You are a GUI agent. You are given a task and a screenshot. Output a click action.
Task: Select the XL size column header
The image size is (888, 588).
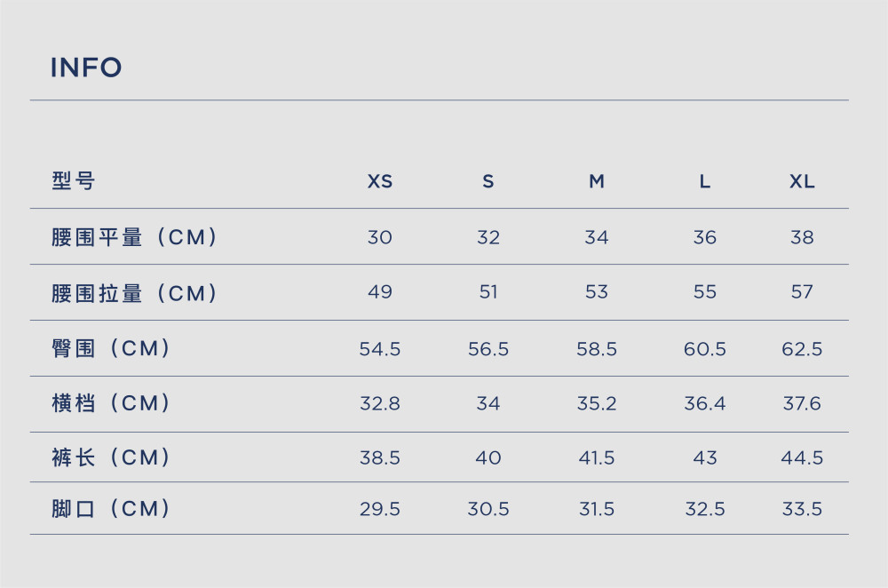coord(802,181)
